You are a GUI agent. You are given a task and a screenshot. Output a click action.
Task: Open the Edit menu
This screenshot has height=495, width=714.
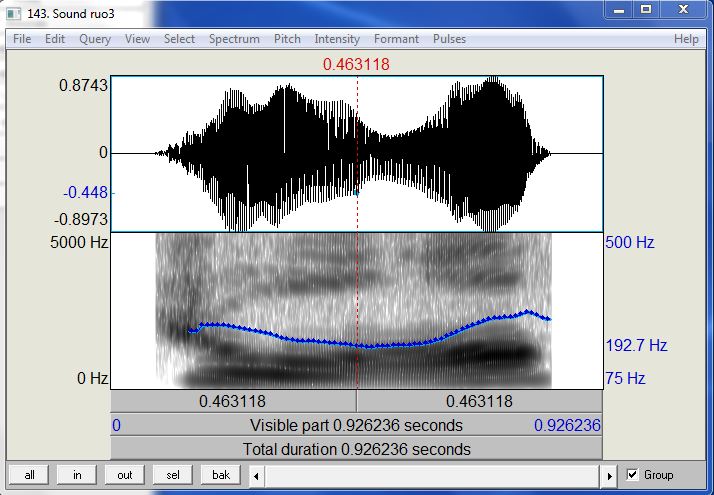(x=55, y=39)
